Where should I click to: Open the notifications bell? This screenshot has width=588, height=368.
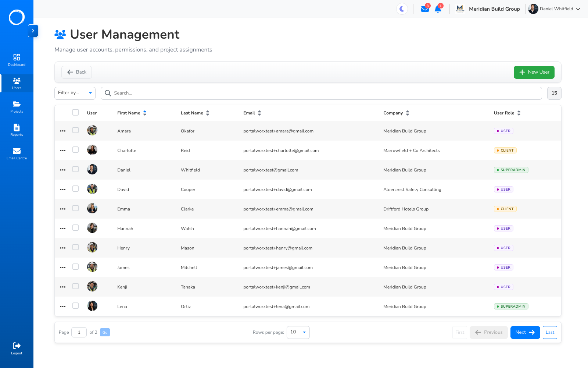coord(438,9)
